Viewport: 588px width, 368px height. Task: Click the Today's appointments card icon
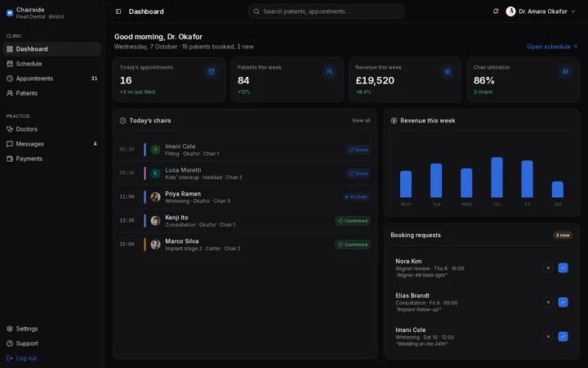pyautogui.click(x=212, y=71)
